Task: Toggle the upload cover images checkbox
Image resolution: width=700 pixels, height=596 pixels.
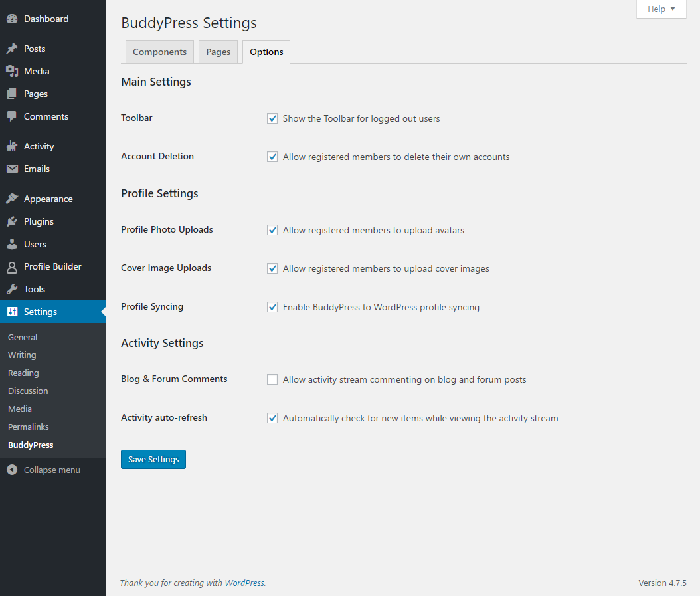Action: pos(272,268)
